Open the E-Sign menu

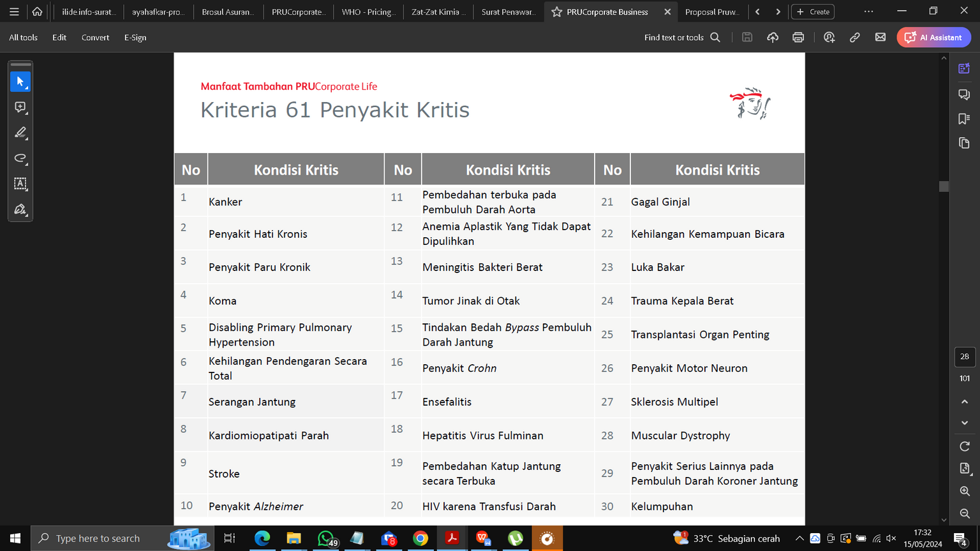click(135, 38)
